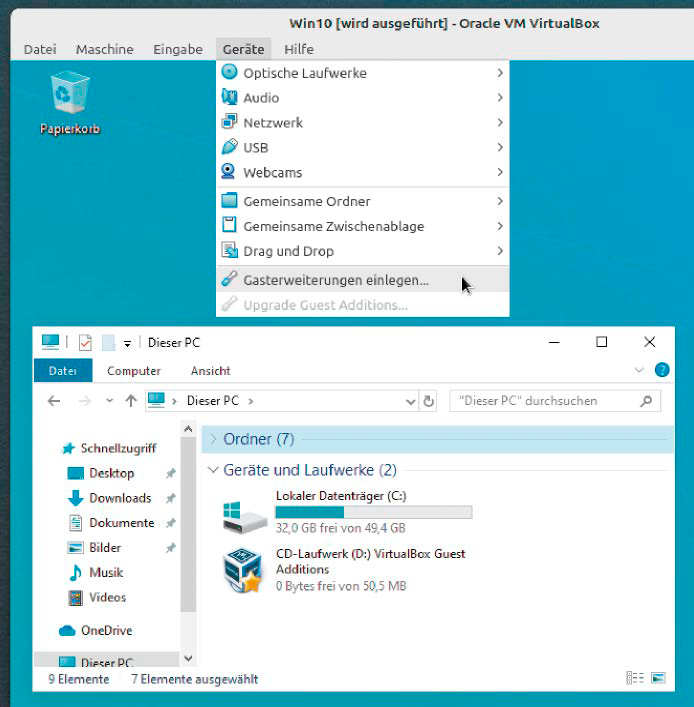Open the Eingabe menu

178,49
